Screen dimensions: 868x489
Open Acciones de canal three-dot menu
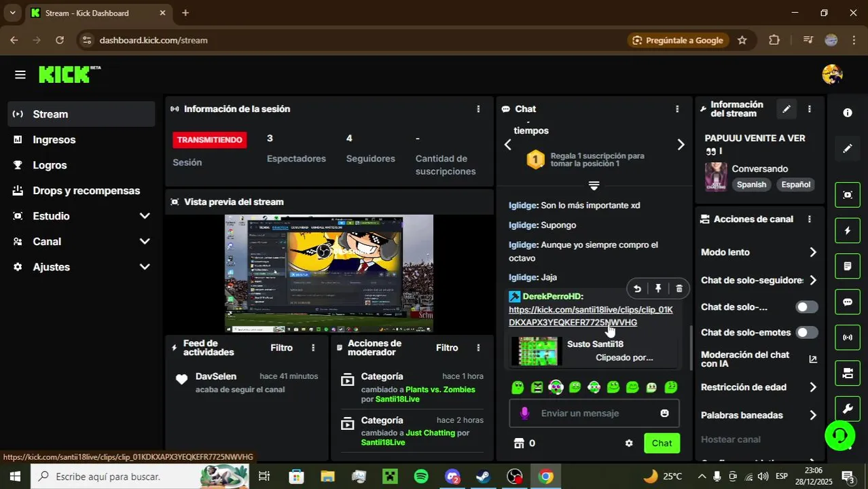[809, 219]
